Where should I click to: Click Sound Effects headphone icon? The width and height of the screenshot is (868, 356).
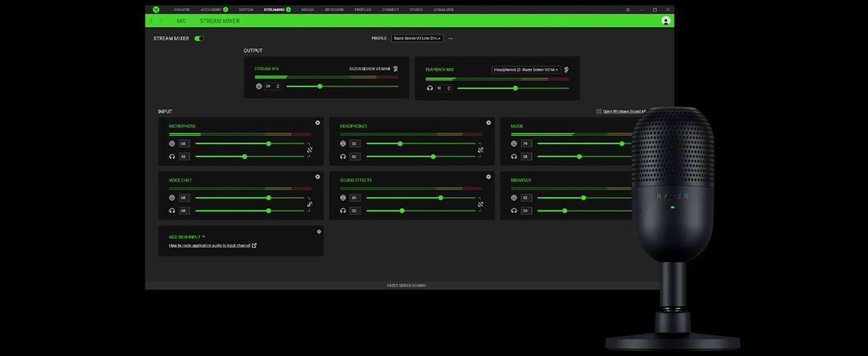click(x=343, y=211)
